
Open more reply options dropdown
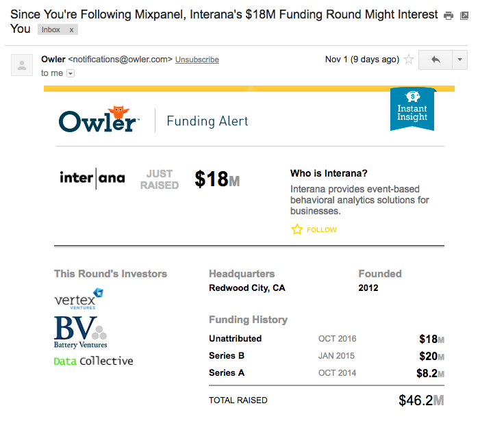[460, 60]
